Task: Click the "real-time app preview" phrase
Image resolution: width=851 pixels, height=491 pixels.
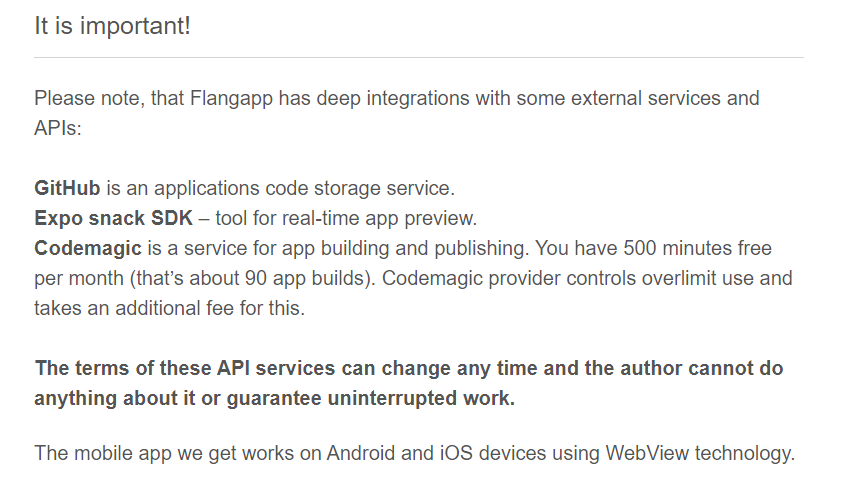Action: click(x=378, y=218)
